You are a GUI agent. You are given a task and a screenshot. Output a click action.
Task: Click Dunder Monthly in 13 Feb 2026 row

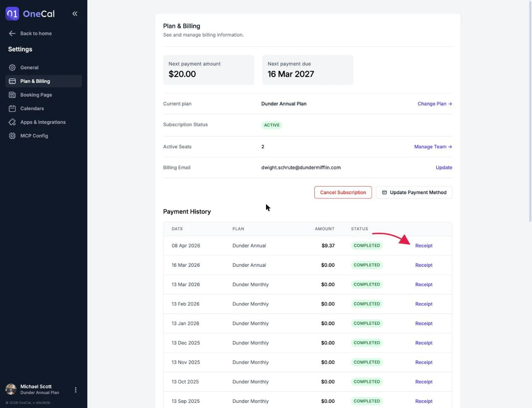pos(250,304)
